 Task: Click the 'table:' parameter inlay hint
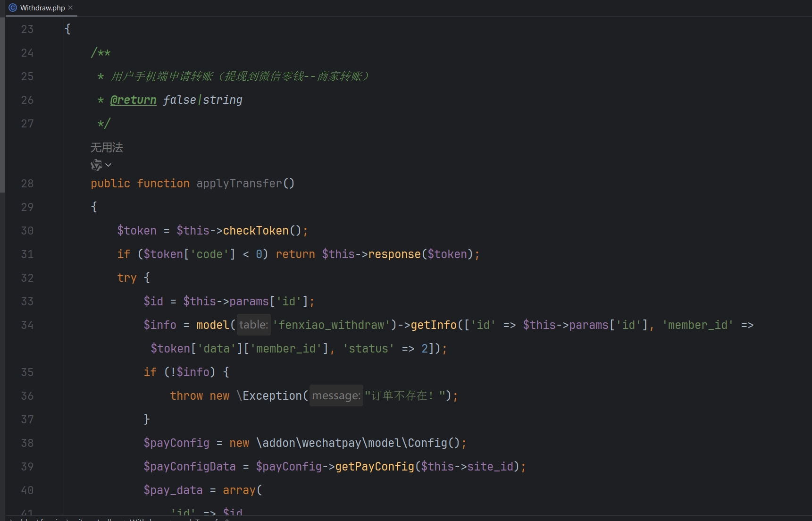click(x=253, y=325)
